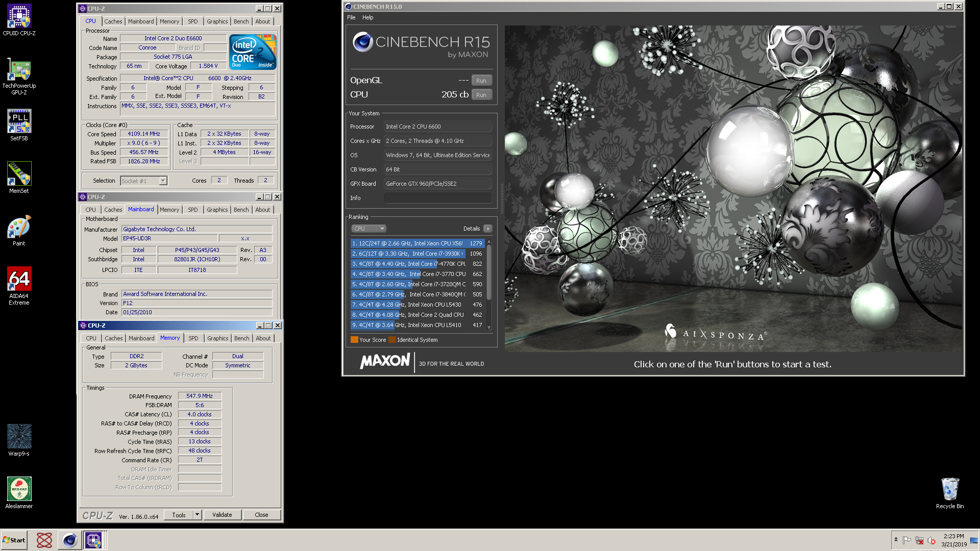This screenshot has height=551, width=980.
Task: Click the Core Speed value 4109.14 MHz
Action: pos(144,134)
